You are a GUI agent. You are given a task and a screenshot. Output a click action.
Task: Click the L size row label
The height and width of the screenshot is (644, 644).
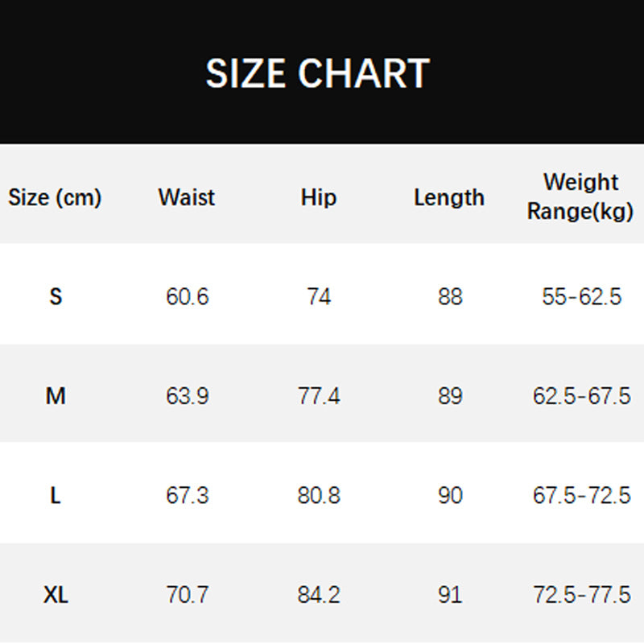(56, 496)
